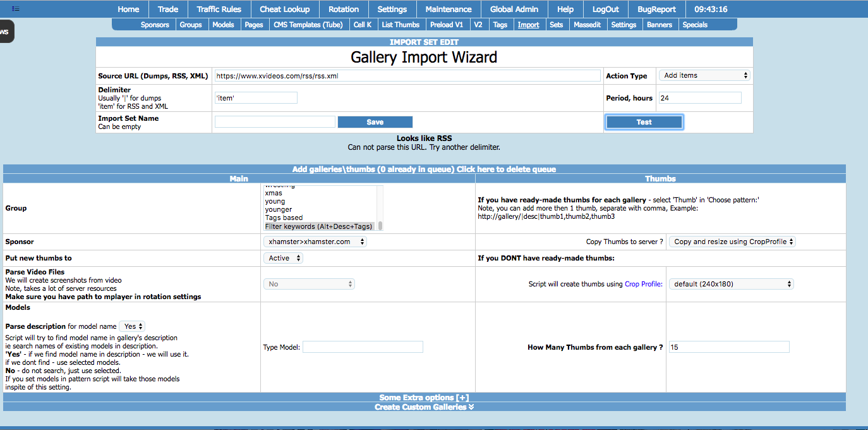The height and width of the screenshot is (430, 868).
Task: Click the Import Set Name field
Action: click(x=275, y=122)
